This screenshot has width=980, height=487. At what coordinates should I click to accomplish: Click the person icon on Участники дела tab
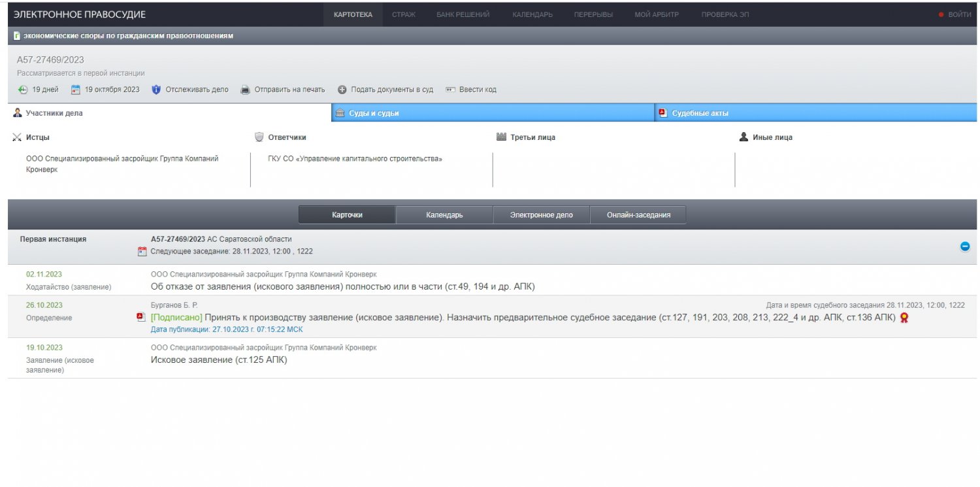18,113
